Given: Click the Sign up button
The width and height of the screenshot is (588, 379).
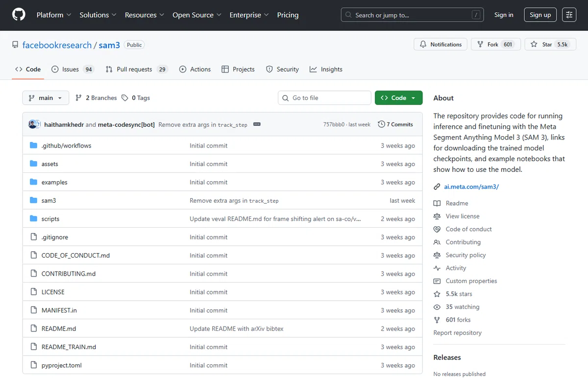Looking at the screenshot, I should pyautogui.click(x=540, y=15).
